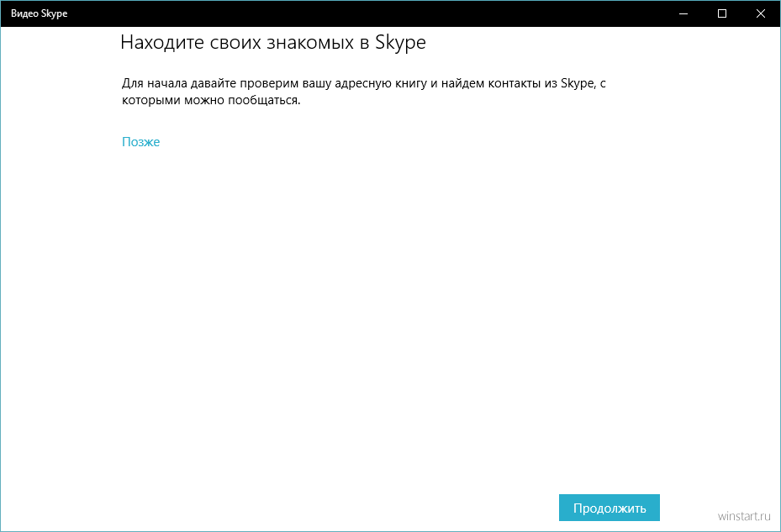Close the Видео Skype window
The height and width of the screenshot is (532, 781).
coord(761,13)
